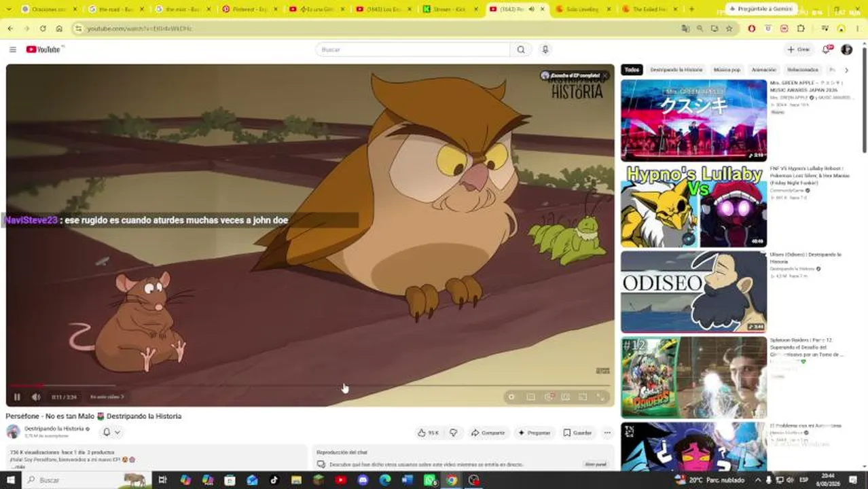The width and height of the screenshot is (868, 489).
Task: Open TikTok from the taskbar
Action: (274, 480)
